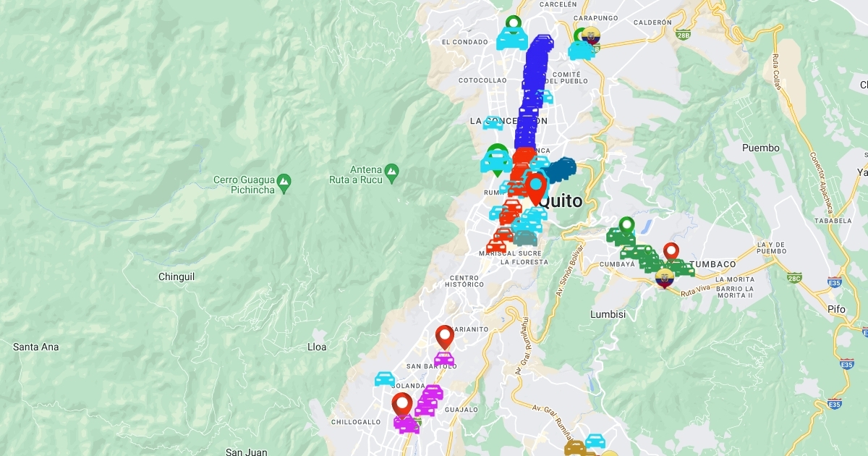Select the red pin above Tumbaco
This screenshot has width=868, height=456.
coord(671,251)
